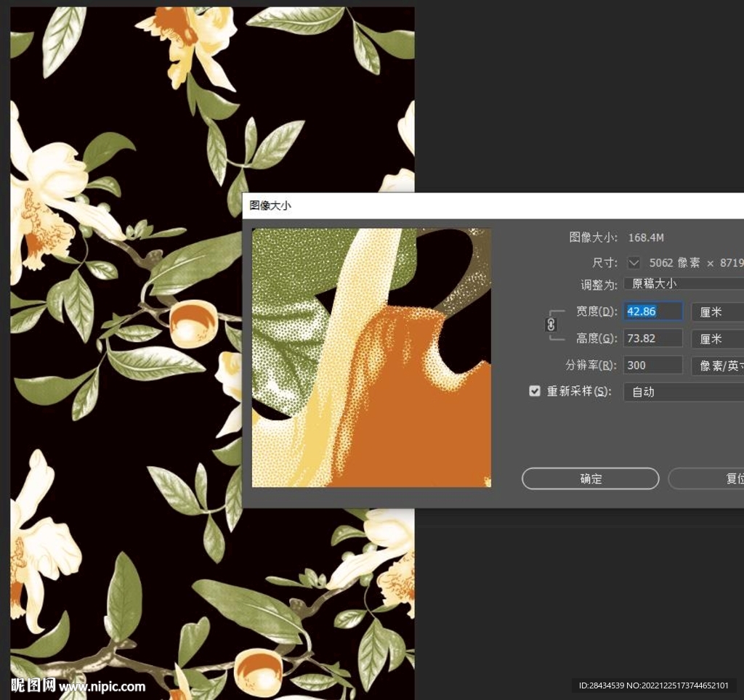Click the 复位 reset button
Viewport: 744px width, 700px height.
tap(706, 479)
